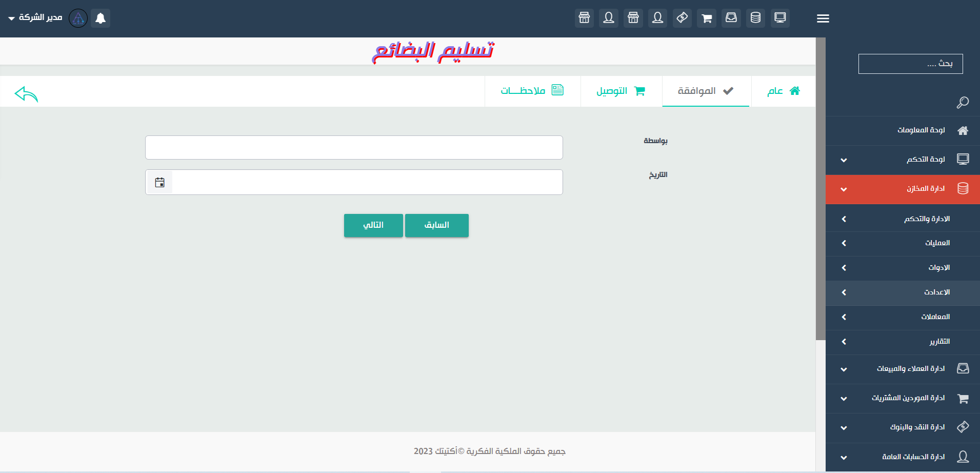Expand الاعدادت submenu arrow
980x473 pixels.
pos(844,292)
